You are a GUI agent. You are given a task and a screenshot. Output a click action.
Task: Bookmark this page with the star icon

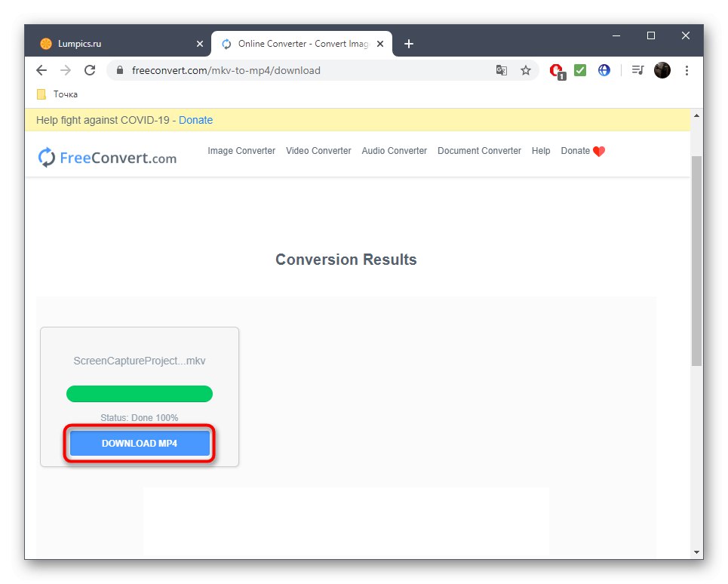pyautogui.click(x=526, y=69)
